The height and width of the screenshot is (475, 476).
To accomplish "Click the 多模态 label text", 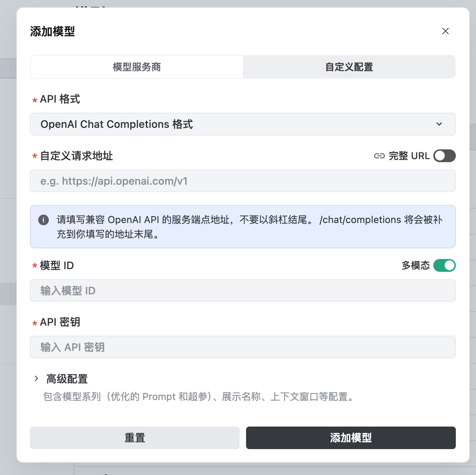I will 416,265.
